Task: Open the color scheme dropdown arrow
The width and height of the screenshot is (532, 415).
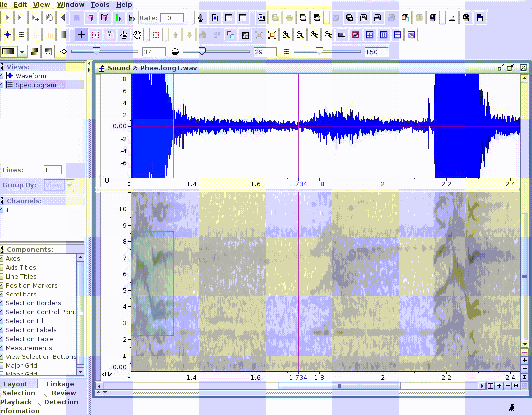Action: [22, 51]
